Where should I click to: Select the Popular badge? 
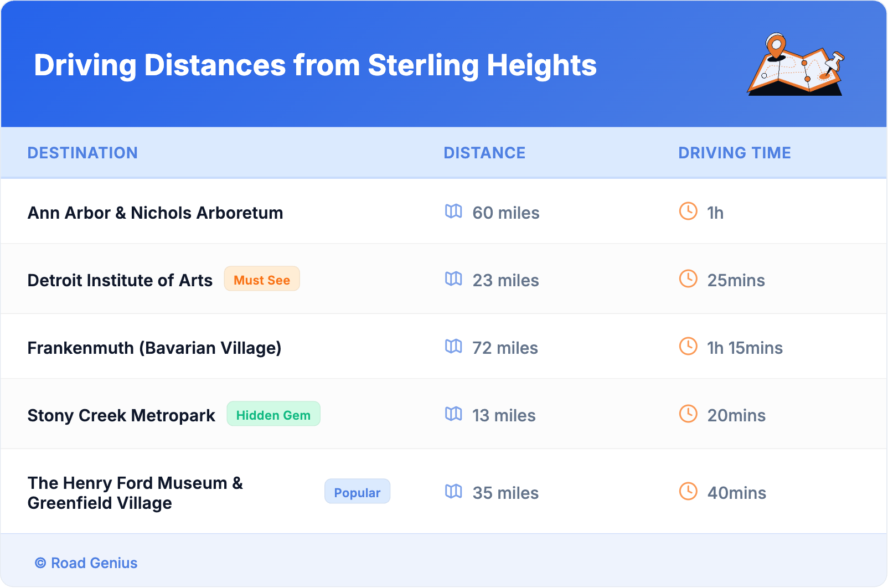click(357, 492)
